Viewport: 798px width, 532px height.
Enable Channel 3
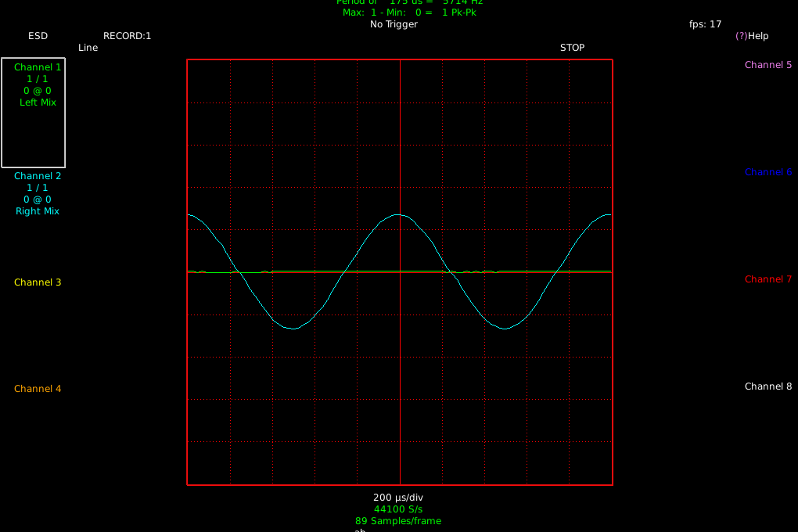[38, 282]
